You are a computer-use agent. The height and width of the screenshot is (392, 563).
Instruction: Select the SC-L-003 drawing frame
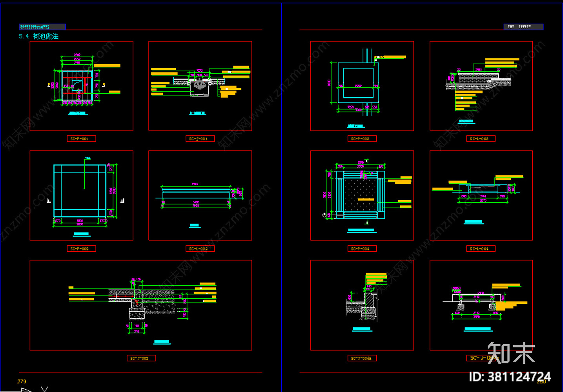[x=481, y=86]
